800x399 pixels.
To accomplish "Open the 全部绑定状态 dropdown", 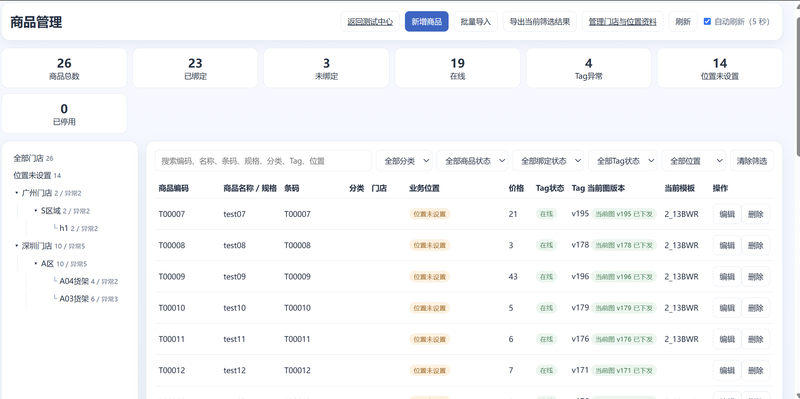I will [x=548, y=161].
